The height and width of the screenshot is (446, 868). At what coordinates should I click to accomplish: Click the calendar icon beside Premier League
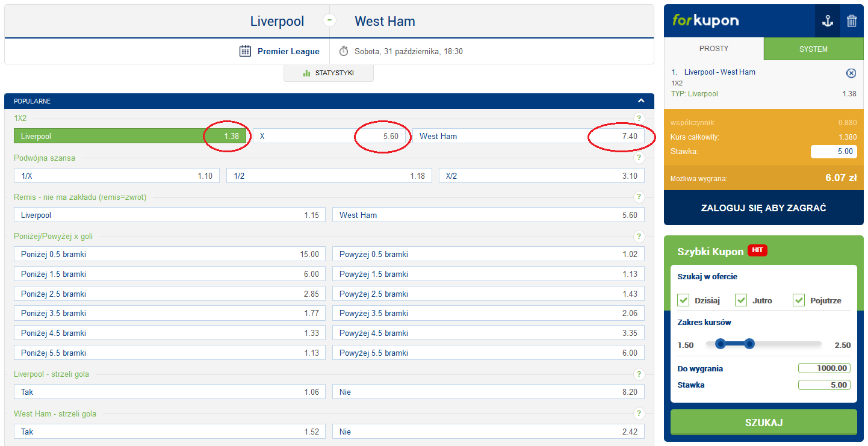(245, 51)
